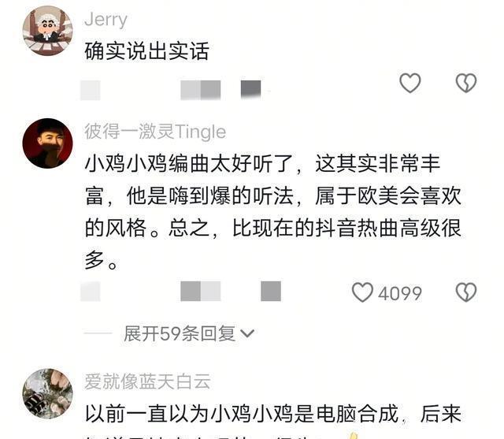Select the comment starting 以前一直以为小鸡小鸡

point(273,422)
